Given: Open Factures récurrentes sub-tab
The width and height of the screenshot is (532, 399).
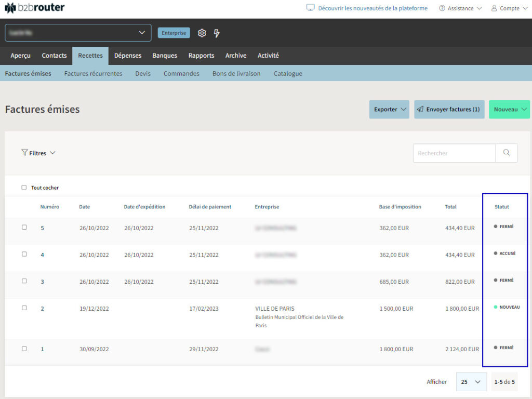Looking at the screenshot, I should tap(93, 73).
